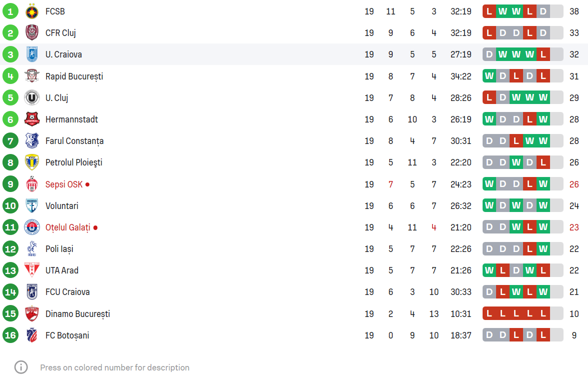This screenshot has width=588, height=383.
Task: Click position number 7 badge
Action: 10,141
